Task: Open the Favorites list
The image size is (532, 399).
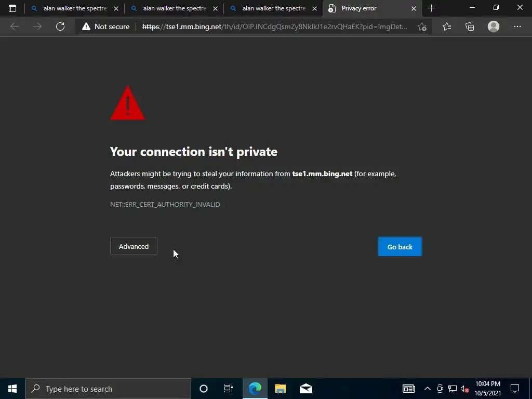Action: [447, 26]
